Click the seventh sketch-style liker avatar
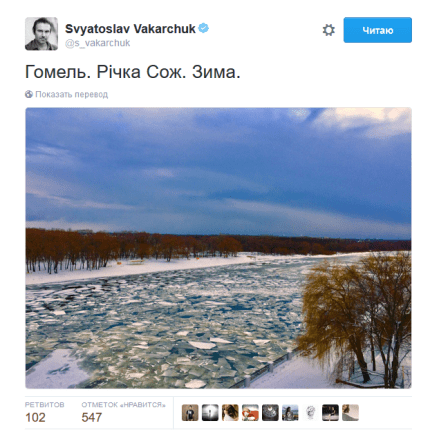Viewport: 430px width, 430px height. [x=310, y=413]
